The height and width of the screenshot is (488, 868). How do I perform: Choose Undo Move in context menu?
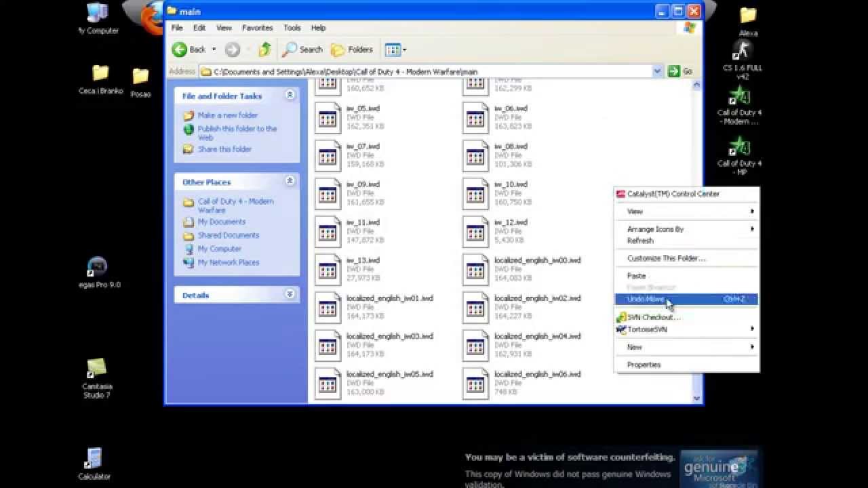[x=686, y=299]
